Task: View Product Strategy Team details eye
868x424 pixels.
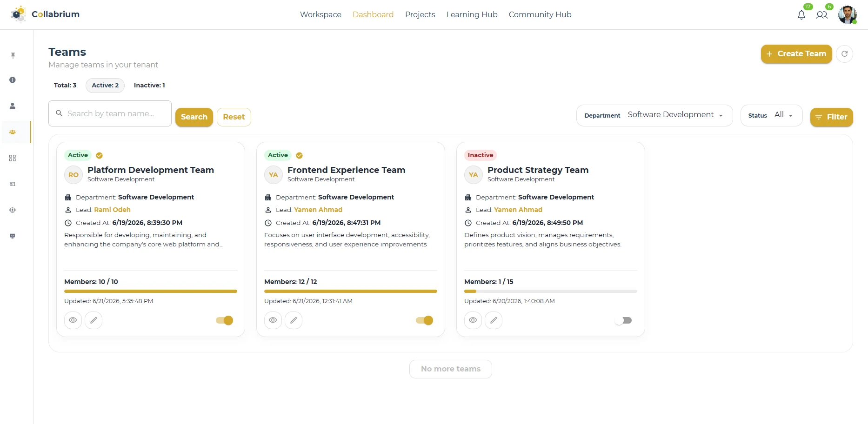Action: pyautogui.click(x=473, y=320)
